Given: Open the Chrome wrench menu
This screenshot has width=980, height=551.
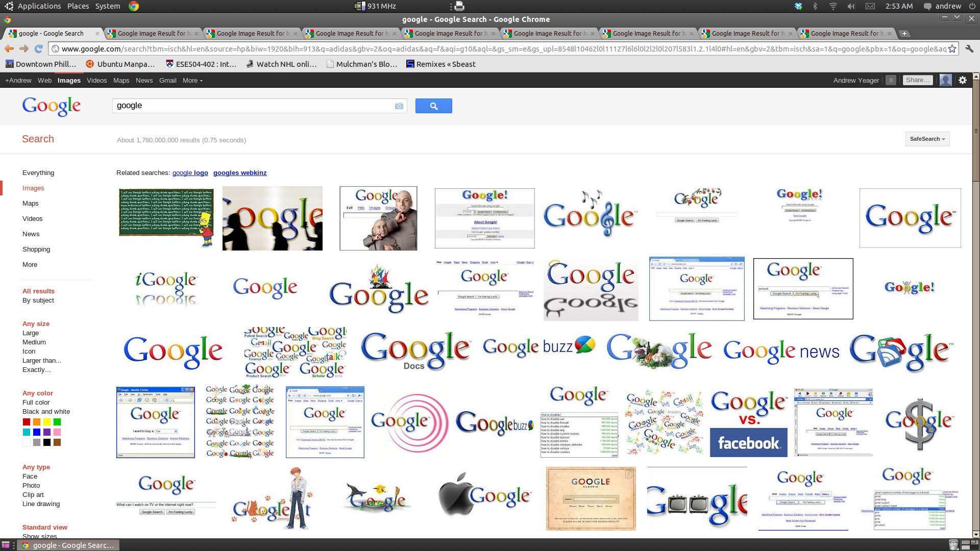Looking at the screenshot, I should pos(969,49).
